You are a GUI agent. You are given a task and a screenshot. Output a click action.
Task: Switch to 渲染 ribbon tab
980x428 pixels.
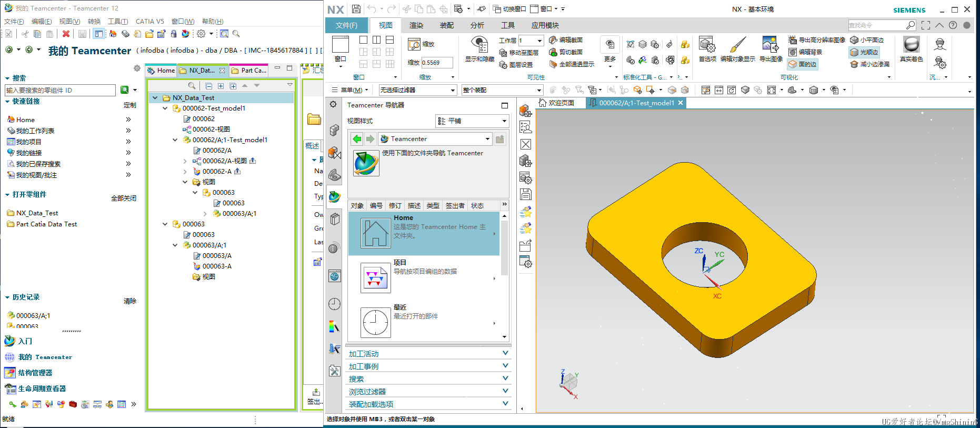(x=416, y=25)
